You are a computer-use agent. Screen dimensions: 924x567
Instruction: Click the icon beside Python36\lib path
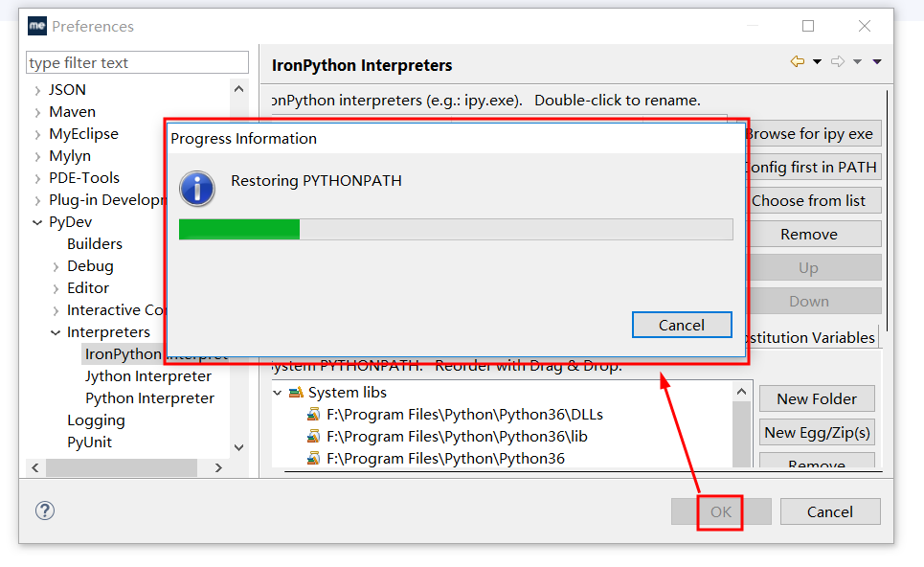(313, 437)
